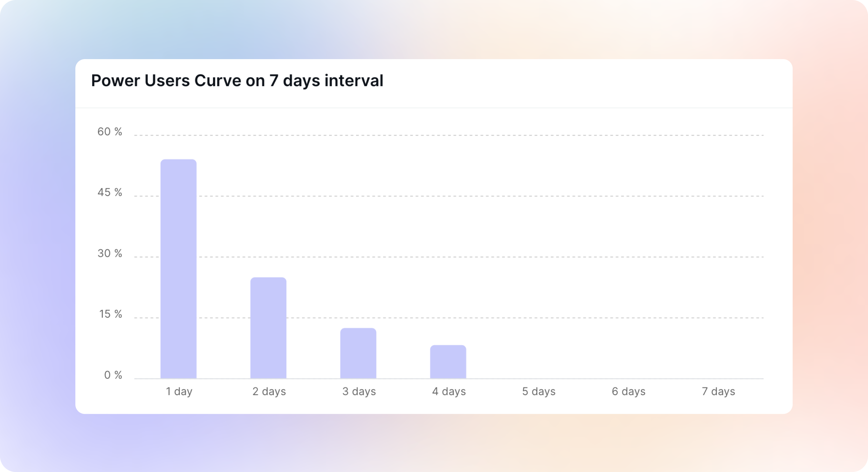
Task: Click the '1 day' axis label
Action: tap(179, 391)
